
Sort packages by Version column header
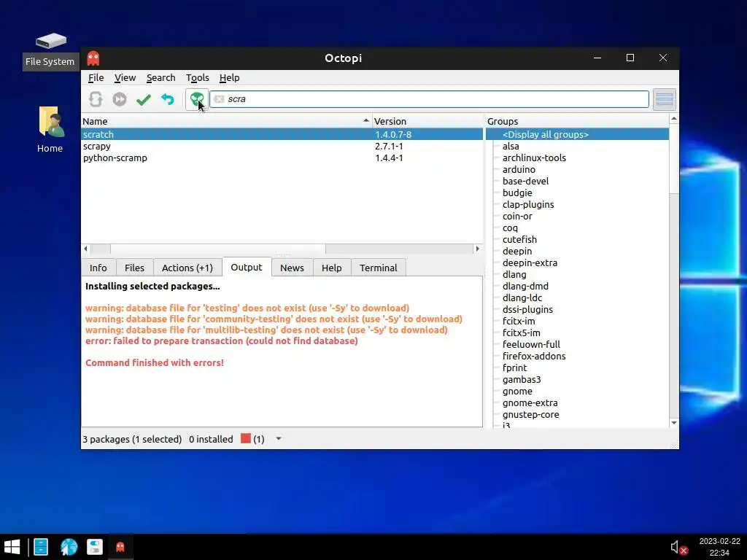point(427,122)
